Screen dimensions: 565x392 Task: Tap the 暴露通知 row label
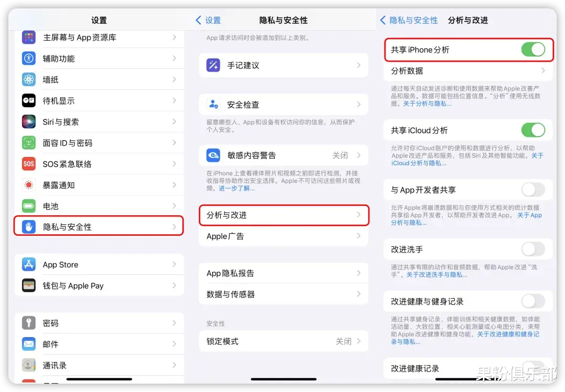pyautogui.click(x=59, y=185)
